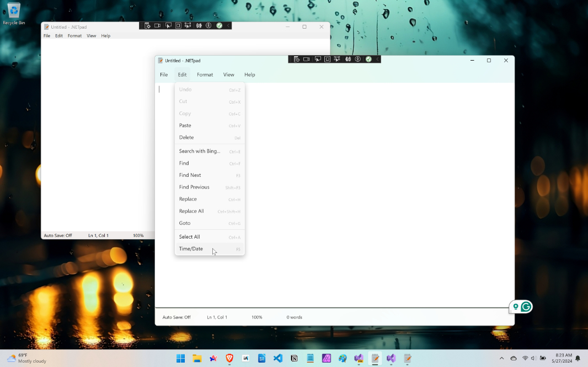Image resolution: width=588 pixels, height=367 pixels.
Task: Open Notion from the taskbar
Action: pyautogui.click(x=294, y=358)
